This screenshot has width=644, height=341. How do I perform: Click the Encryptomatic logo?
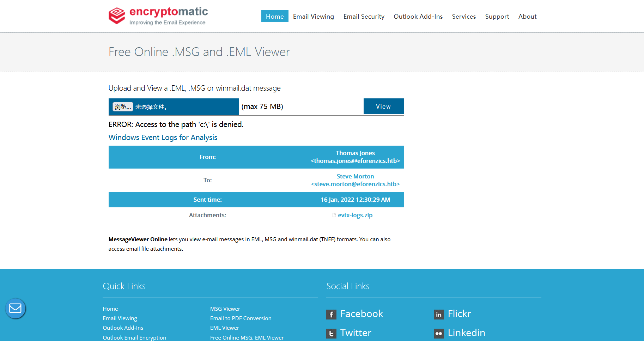coord(158,16)
